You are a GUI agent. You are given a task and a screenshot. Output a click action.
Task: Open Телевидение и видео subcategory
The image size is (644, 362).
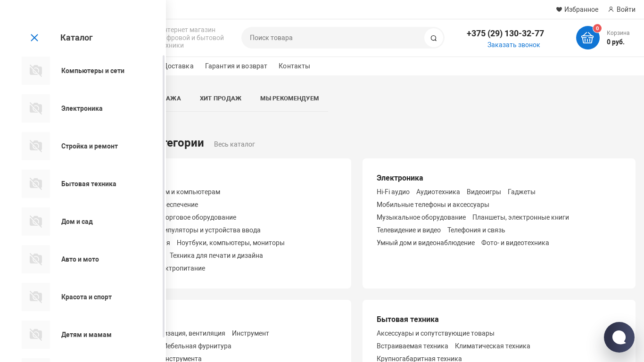pyautogui.click(x=409, y=230)
